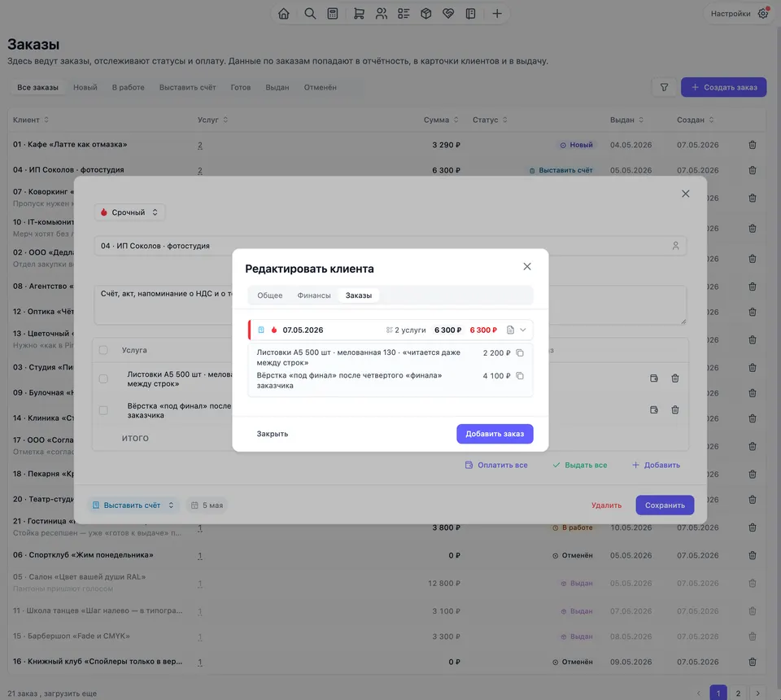Collapse the 07.05.2026 order chevron
The image size is (781, 700).
coord(522,330)
